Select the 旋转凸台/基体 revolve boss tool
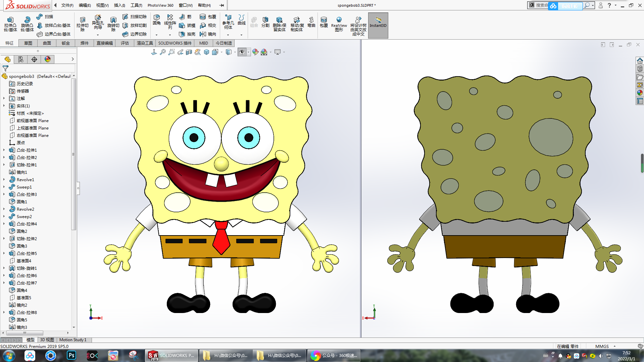This screenshot has width=644, height=362. click(x=27, y=24)
